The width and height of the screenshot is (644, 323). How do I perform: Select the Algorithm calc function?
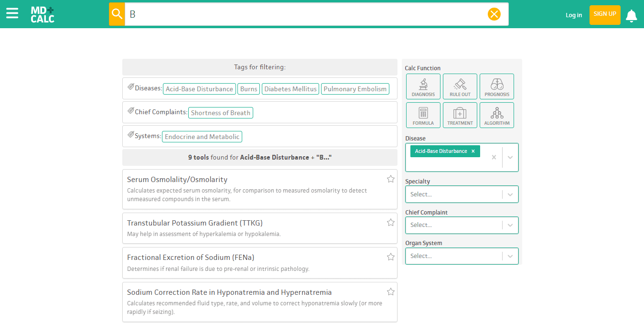[497, 115]
